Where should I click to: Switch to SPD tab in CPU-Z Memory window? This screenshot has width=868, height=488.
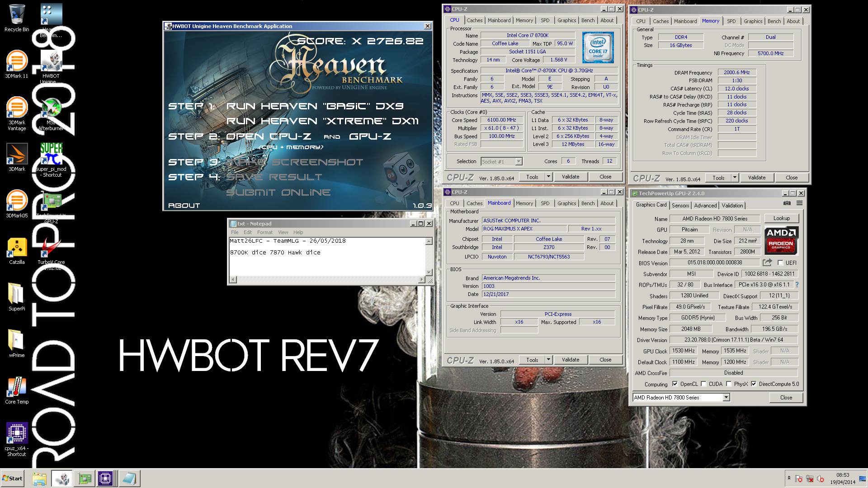731,21
